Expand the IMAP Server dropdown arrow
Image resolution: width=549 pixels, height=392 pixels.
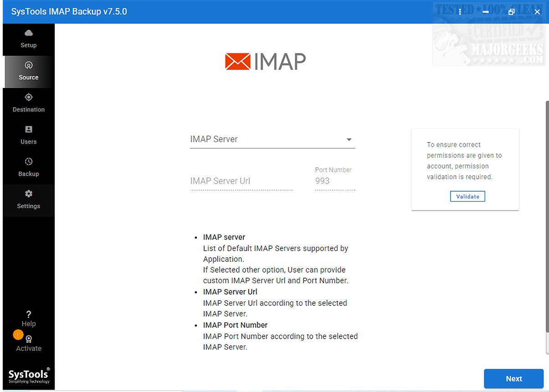pyautogui.click(x=349, y=140)
